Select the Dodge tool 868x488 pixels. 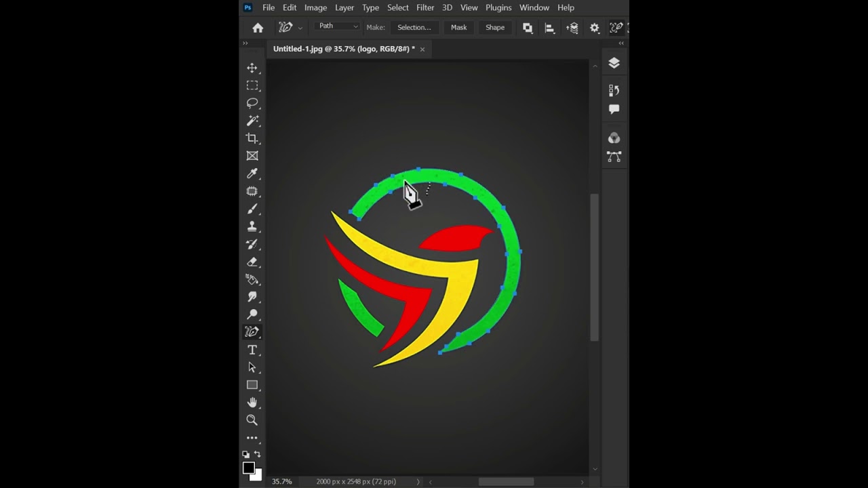(x=252, y=314)
